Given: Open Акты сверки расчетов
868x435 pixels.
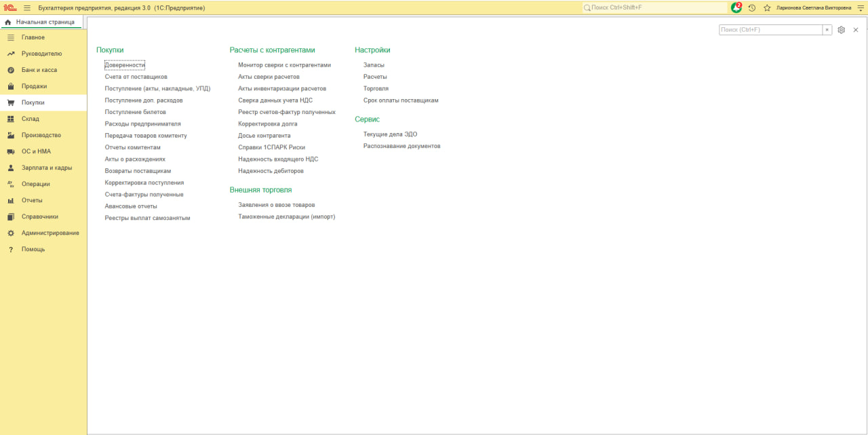Looking at the screenshot, I should tap(269, 77).
